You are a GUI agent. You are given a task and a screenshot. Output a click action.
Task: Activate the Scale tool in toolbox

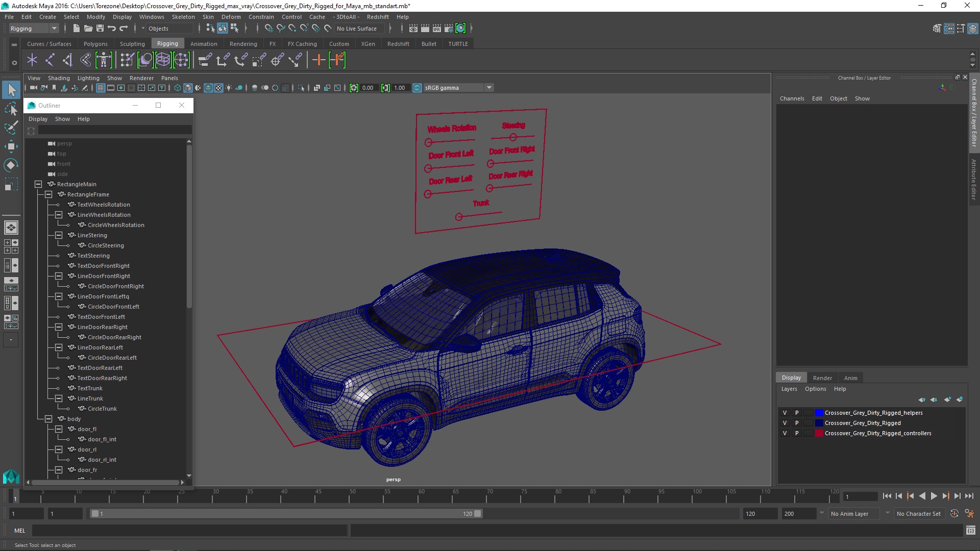pyautogui.click(x=11, y=184)
